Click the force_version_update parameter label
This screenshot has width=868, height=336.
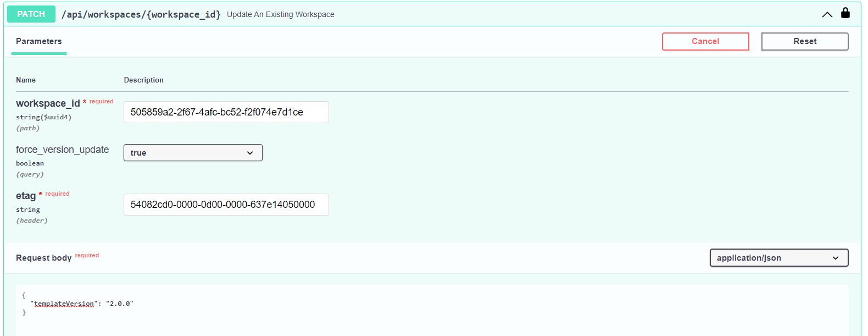coord(63,150)
